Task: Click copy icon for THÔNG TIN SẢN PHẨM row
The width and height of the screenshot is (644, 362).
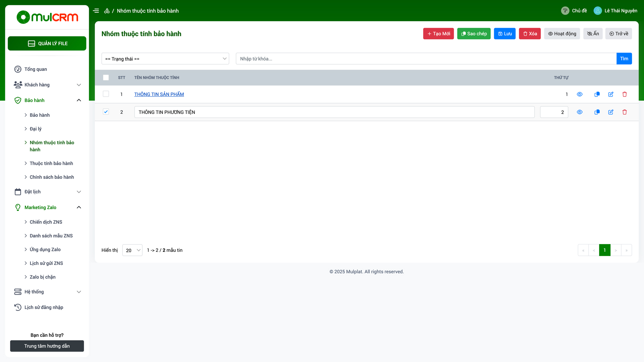Action: click(x=597, y=94)
